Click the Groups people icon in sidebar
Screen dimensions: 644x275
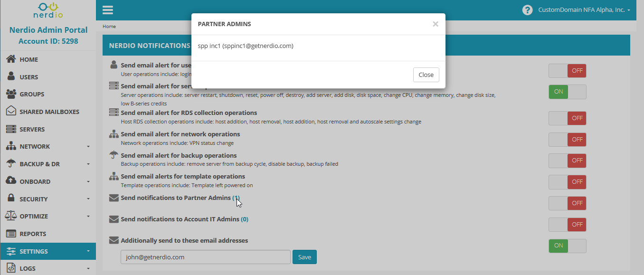point(10,94)
